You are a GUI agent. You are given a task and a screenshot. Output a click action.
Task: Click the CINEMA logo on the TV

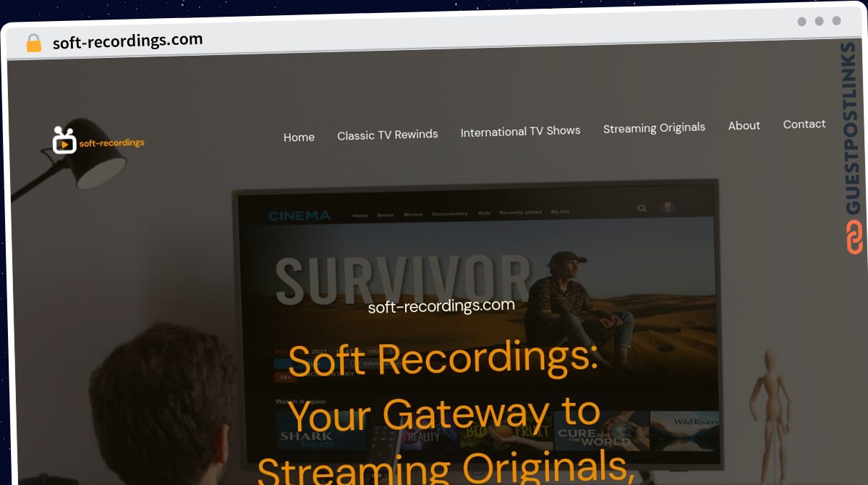pyautogui.click(x=299, y=216)
